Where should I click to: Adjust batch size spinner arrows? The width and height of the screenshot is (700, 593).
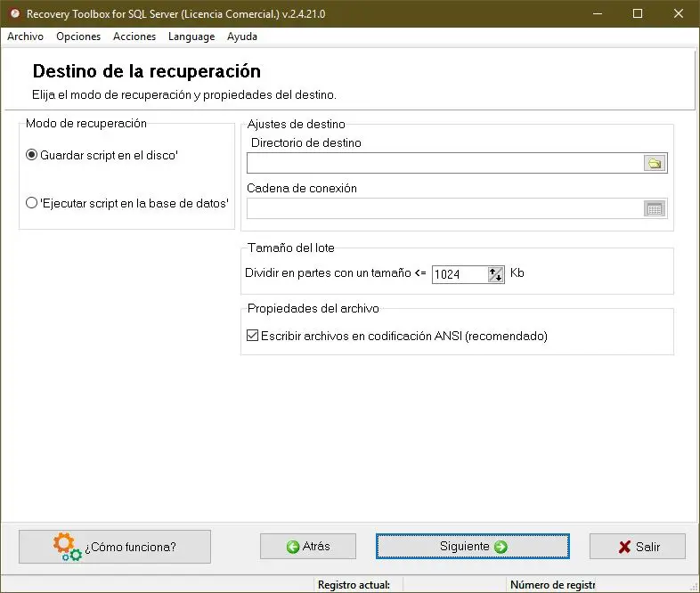(495, 274)
